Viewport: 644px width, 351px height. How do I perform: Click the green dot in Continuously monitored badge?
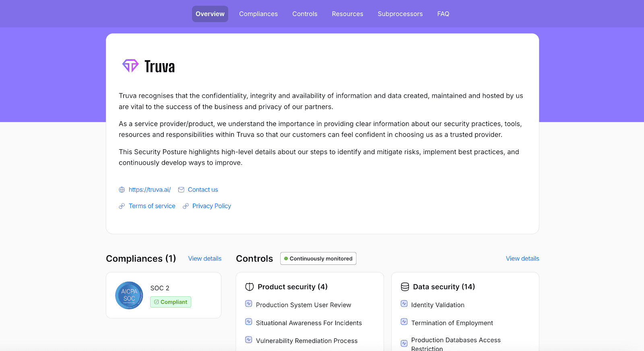point(286,258)
